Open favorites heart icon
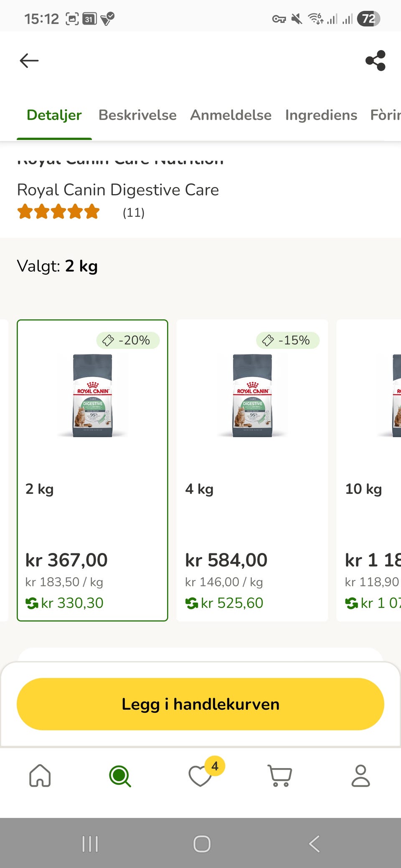The width and height of the screenshot is (401, 868). pyautogui.click(x=200, y=777)
